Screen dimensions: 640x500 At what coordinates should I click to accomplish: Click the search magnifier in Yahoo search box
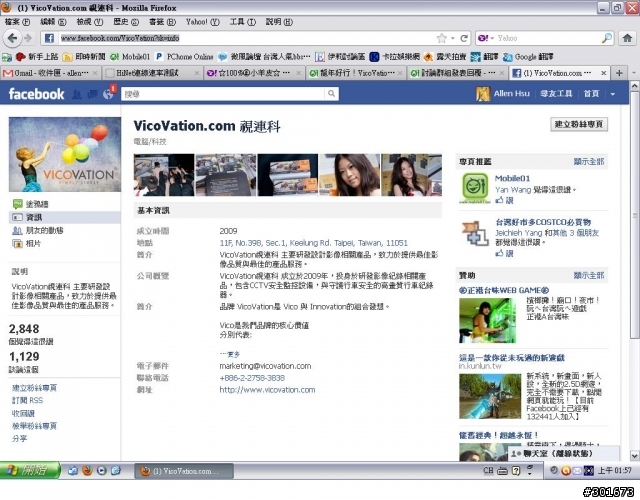[x=607, y=38]
